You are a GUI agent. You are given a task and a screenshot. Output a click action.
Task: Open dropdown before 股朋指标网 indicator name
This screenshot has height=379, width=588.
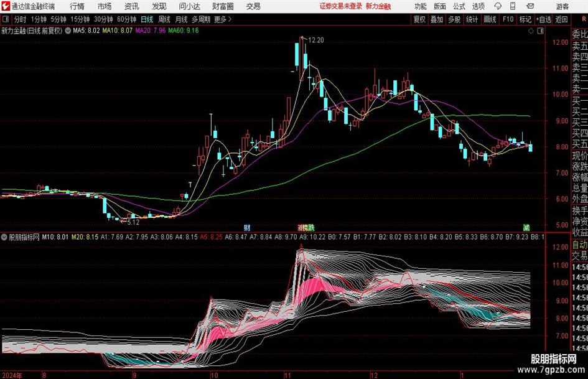coord(4,237)
